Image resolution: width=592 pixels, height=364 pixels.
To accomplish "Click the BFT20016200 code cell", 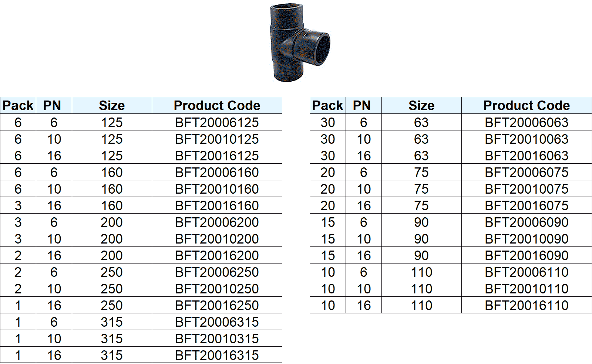I will (x=217, y=255).
